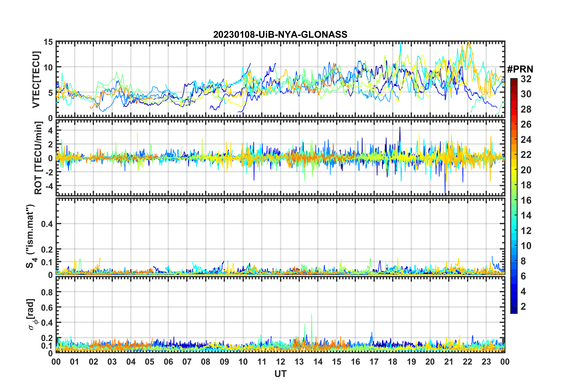Click colorbar tick label 16

point(526,200)
